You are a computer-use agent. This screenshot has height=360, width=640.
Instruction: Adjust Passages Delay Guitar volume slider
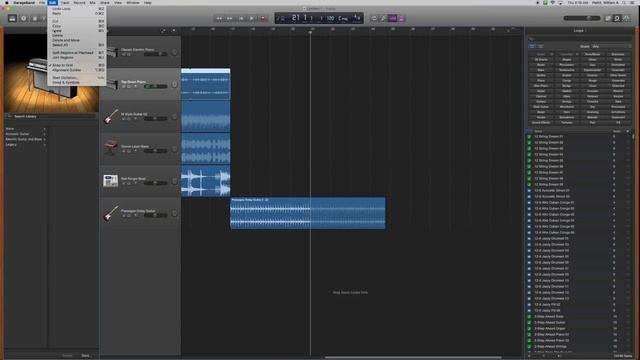coord(156,215)
